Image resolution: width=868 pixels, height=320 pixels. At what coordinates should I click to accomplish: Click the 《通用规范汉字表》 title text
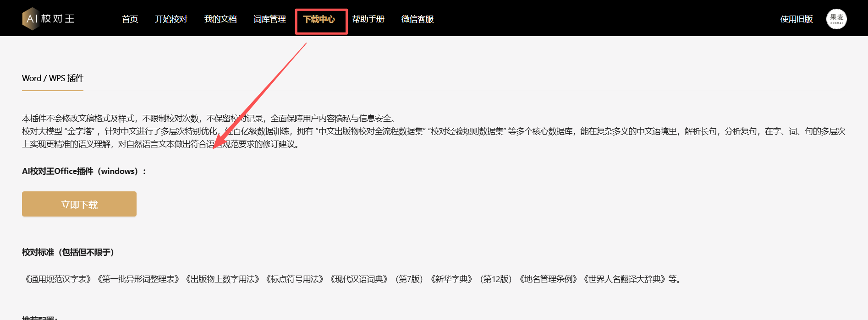(58, 279)
